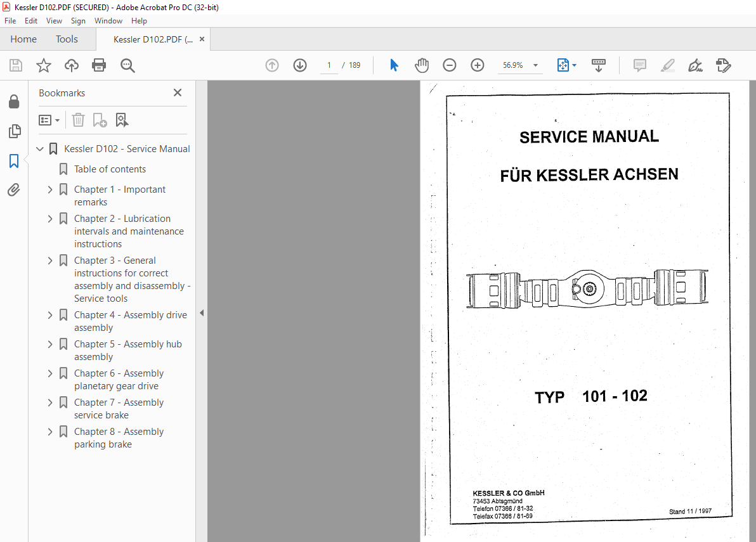
Task: Open the View menu
Action: [54, 20]
